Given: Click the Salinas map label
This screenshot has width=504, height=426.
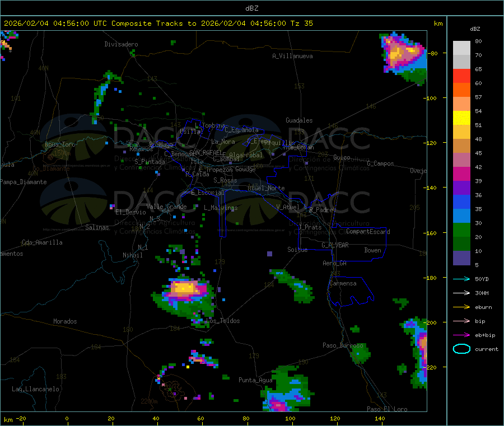Looking at the screenshot, I should click(97, 227).
